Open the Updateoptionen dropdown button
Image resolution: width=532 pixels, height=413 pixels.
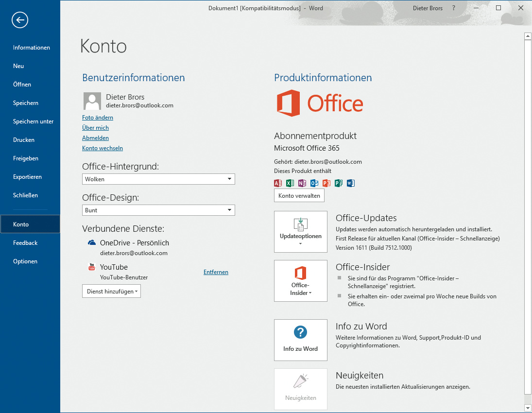click(301, 232)
